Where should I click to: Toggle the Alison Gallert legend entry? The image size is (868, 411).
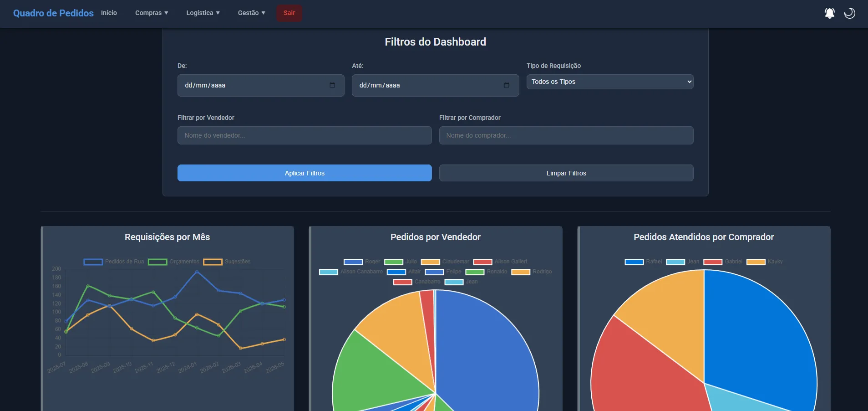pos(500,262)
